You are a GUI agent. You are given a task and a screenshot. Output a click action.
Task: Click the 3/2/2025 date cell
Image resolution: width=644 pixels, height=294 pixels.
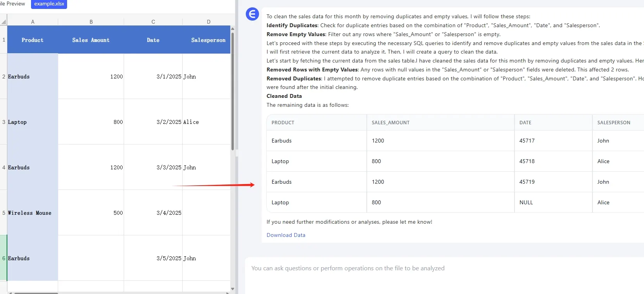coord(153,122)
